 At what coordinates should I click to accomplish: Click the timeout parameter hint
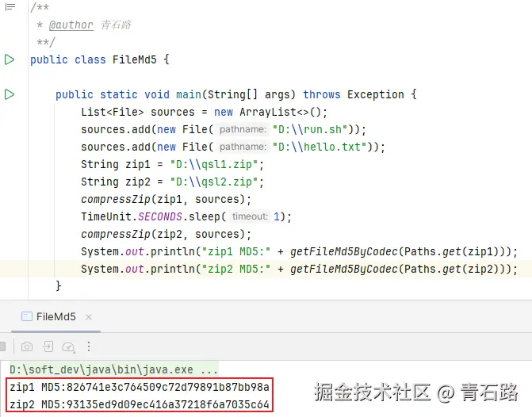(x=250, y=216)
